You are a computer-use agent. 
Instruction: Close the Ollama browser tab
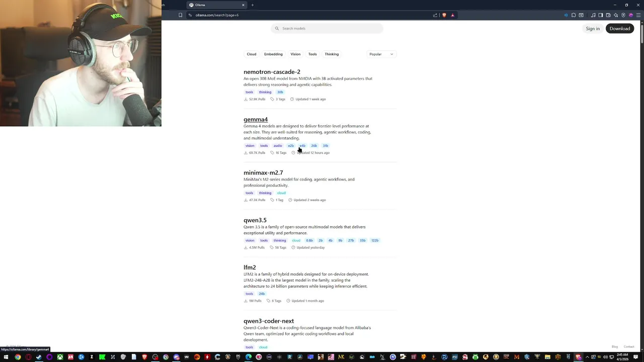[243, 5]
